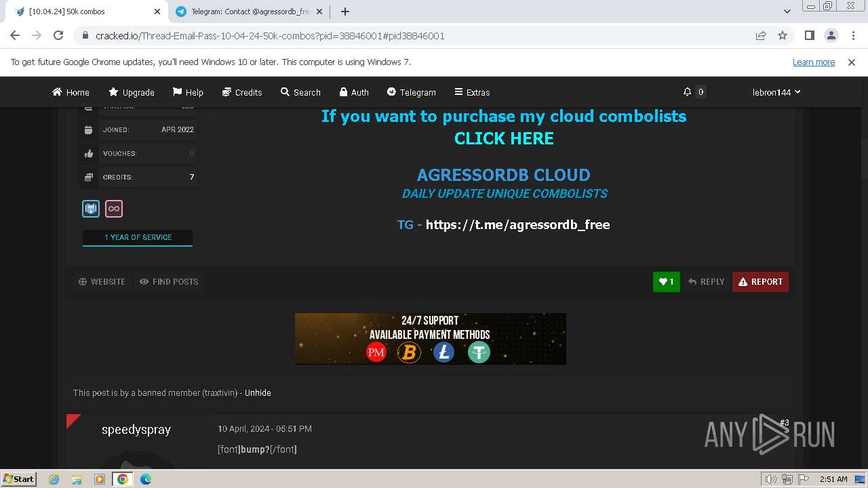Open Search in site navigation
The height and width of the screenshot is (488, 868).
tap(300, 92)
